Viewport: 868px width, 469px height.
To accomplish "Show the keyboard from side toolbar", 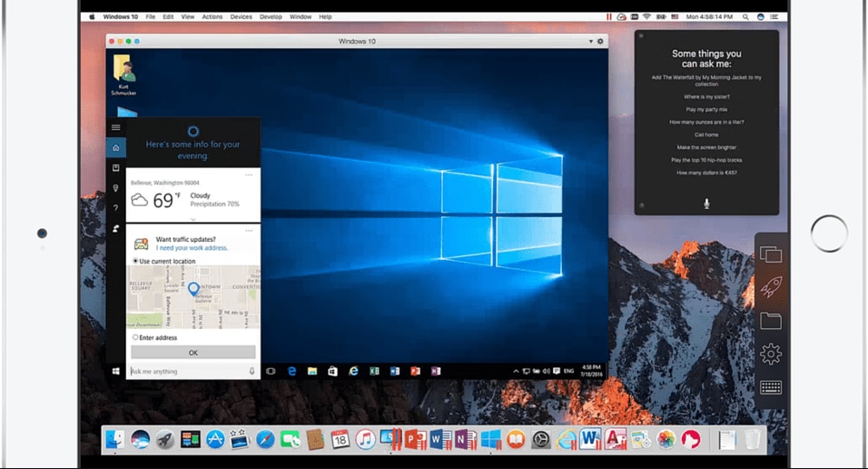I will tap(771, 387).
